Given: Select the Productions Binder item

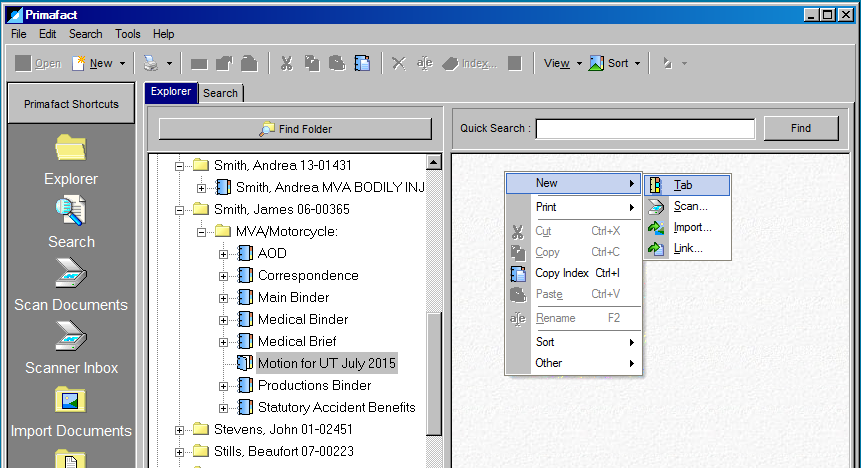Looking at the screenshot, I should (315, 385).
